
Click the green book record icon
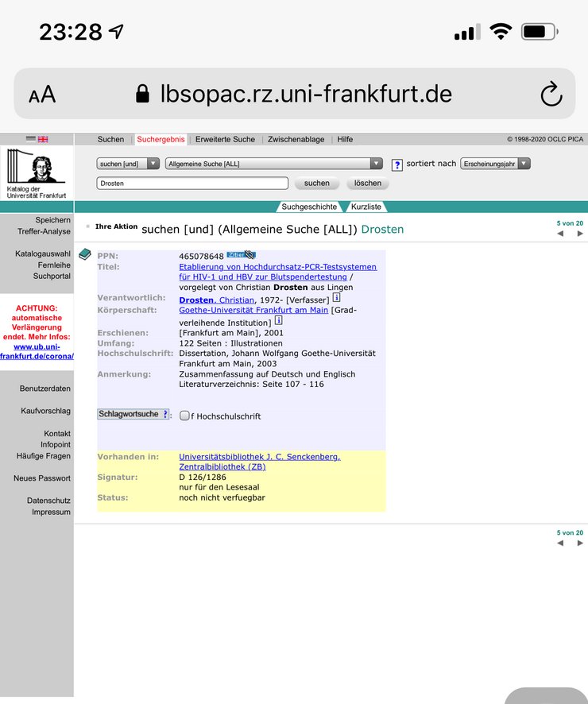85,254
